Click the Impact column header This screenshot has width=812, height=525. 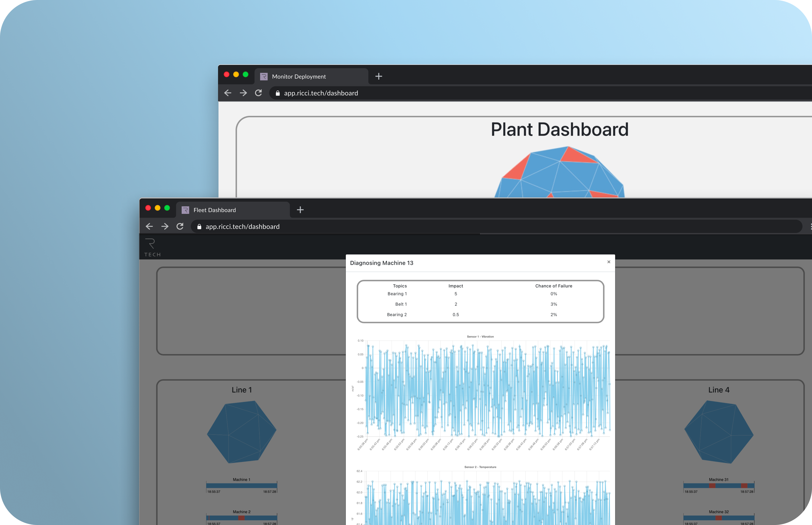point(456,286)
